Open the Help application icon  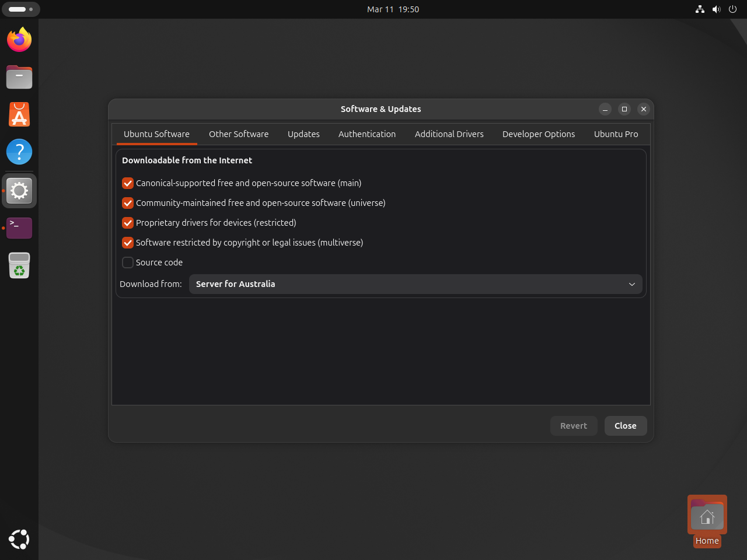[x=19, y=152]
